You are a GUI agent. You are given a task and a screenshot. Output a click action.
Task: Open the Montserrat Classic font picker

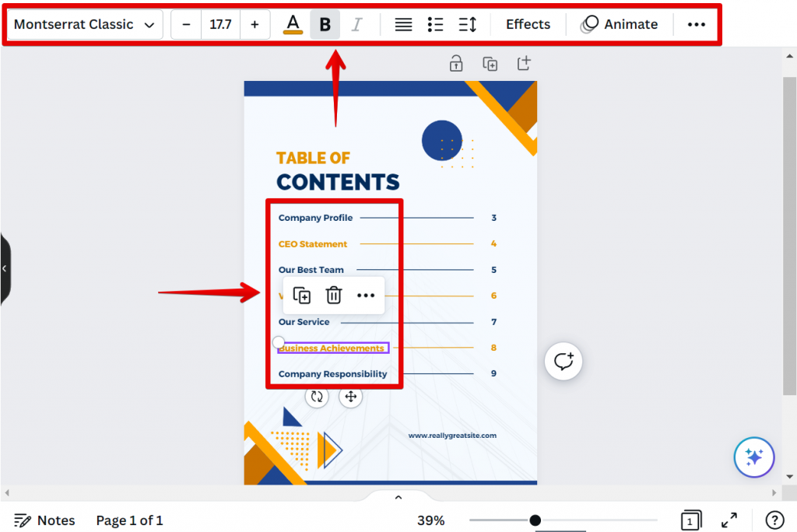(x=82, y=24)
